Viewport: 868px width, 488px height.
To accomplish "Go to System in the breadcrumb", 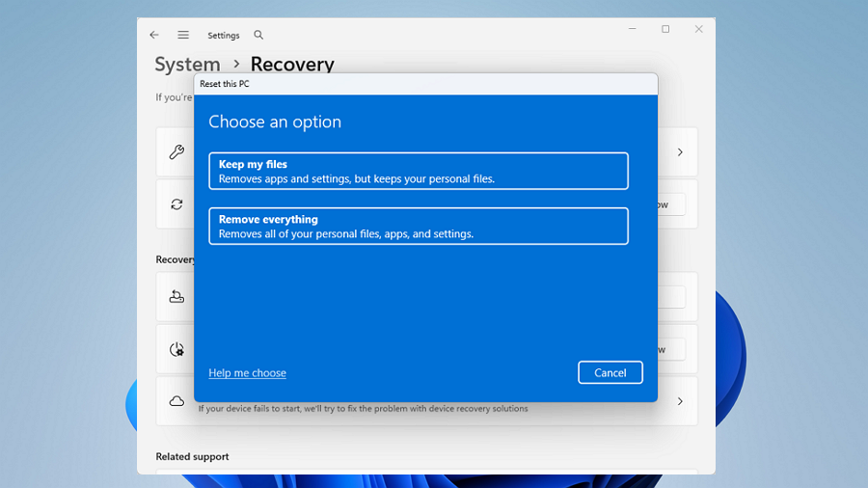I will (187, 65).
